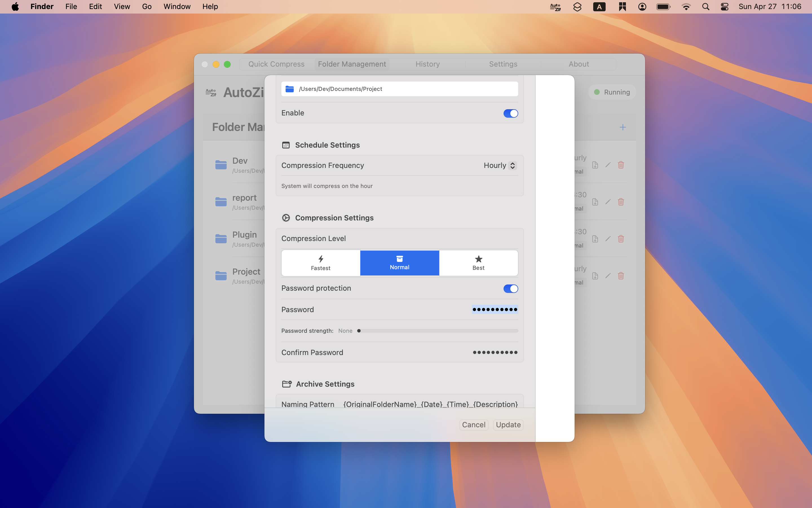The height and width of the screenshot is (508, 812).
Task: Click the compress-now icon in Project row
Action: point(595,276)
